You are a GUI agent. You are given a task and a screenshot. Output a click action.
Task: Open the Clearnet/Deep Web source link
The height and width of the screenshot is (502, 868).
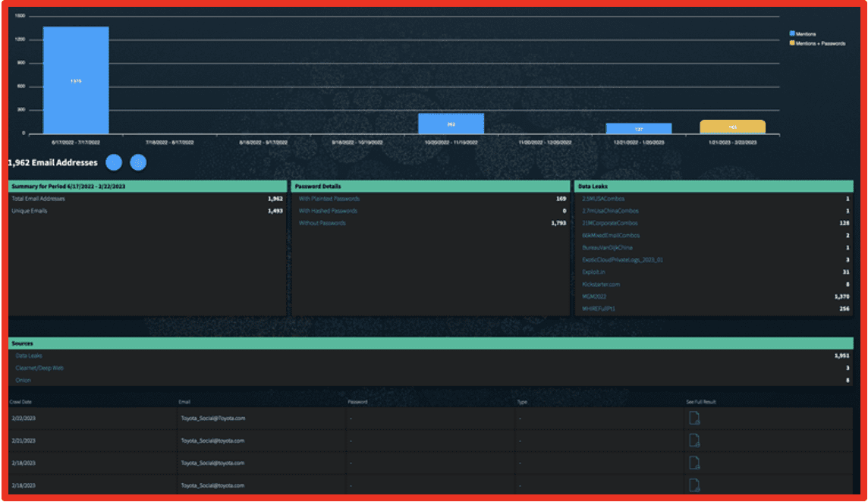tap(39, 368)
